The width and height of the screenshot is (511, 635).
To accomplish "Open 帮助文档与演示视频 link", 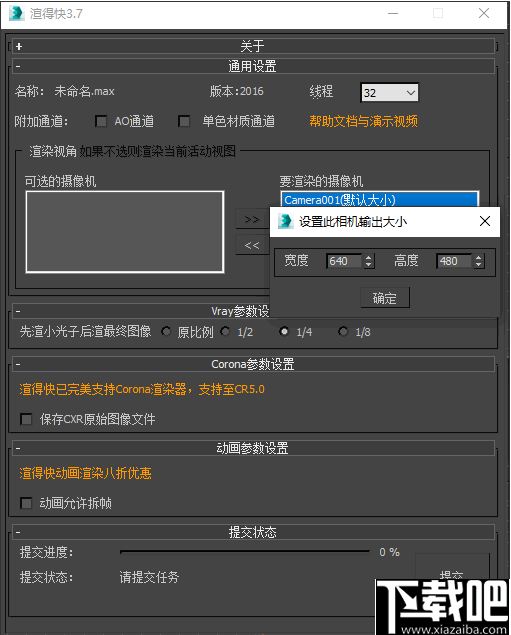I will pyautogui.click(x=363, y=121).
